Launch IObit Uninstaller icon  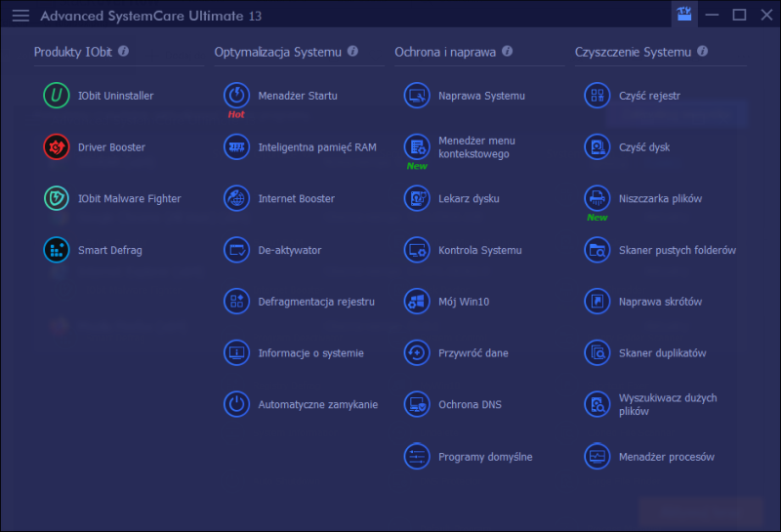click(57, 95)
